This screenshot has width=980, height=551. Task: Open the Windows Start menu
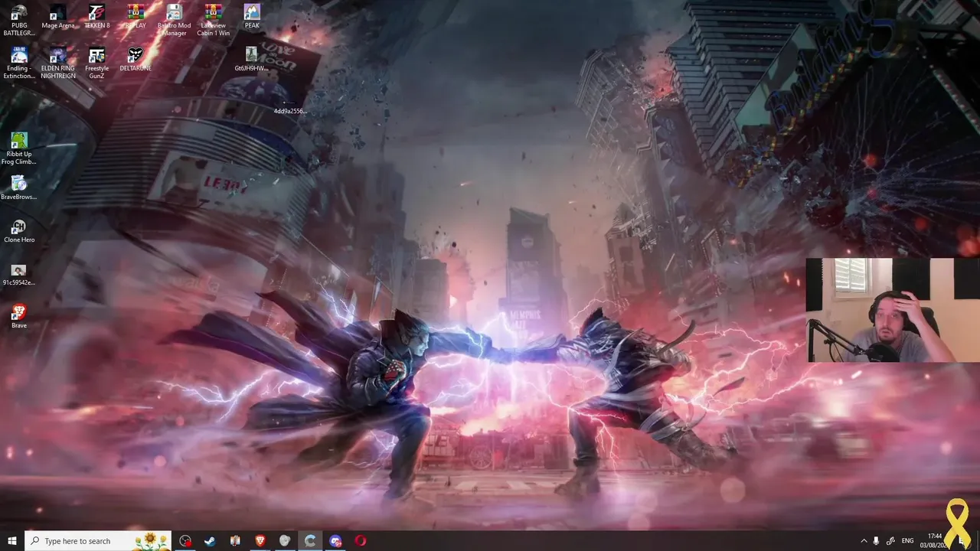click(x=11, y=541)
